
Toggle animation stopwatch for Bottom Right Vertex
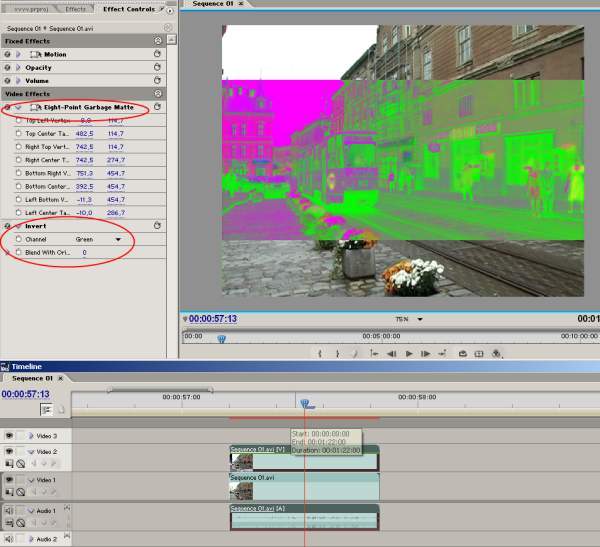tap(18, 173)
